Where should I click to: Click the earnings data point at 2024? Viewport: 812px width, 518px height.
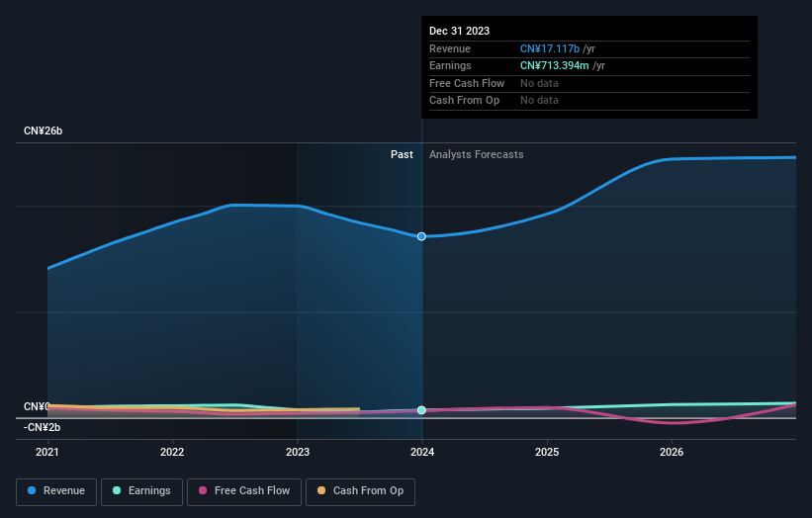pos(421,410)
